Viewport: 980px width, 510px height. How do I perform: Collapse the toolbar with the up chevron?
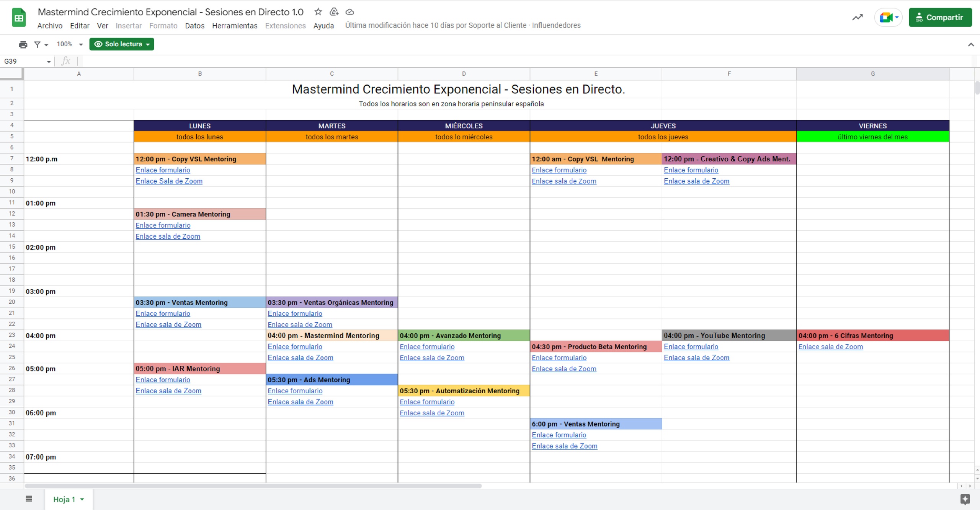tap(970, 45)
